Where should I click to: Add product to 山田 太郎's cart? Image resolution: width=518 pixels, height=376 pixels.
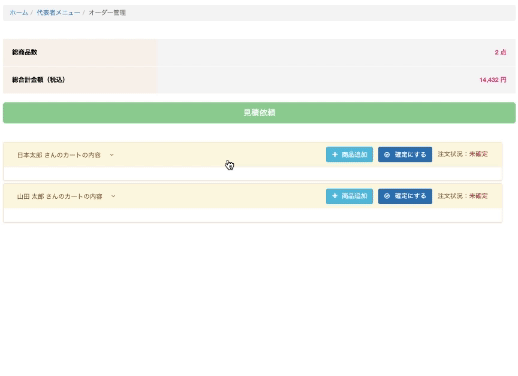click(x=349, y=196)
